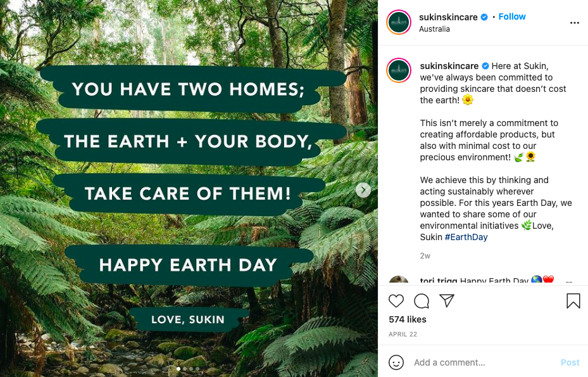Viewport: 588px width, 377px height.
Task: Open the sukinskincare username in the header
Action: [x=448, y=17]
